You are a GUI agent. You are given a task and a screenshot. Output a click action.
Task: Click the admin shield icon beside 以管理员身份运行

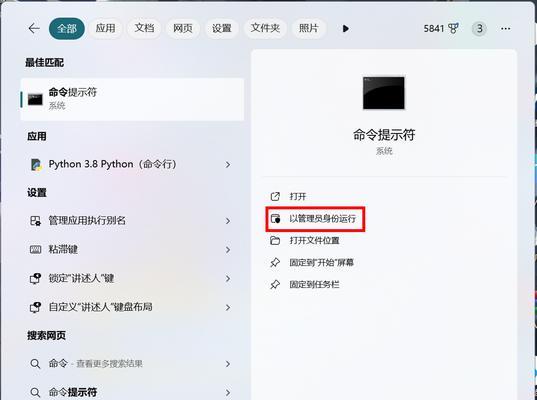tap(275, 218)
